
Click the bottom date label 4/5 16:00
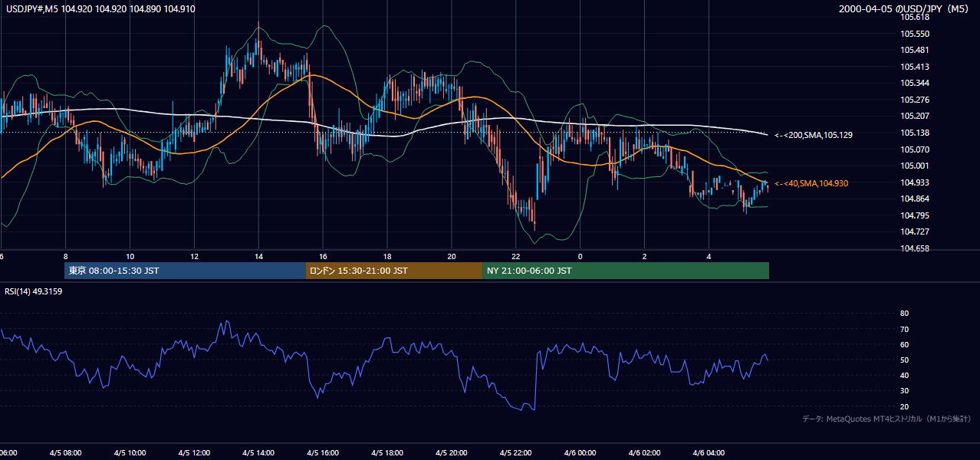point(323,453)
